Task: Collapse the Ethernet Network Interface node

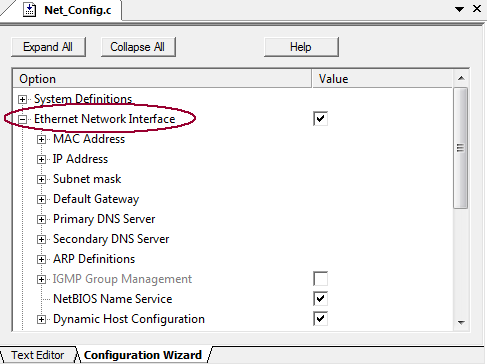Action: point(22,119)
